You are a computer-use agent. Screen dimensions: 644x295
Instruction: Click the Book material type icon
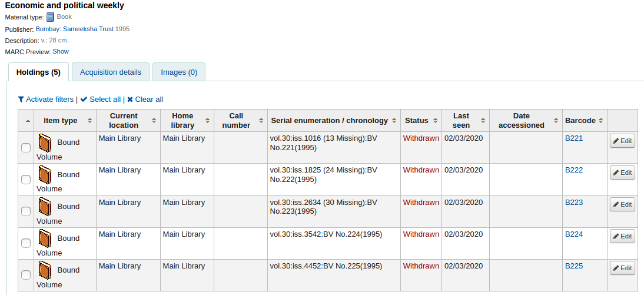point(50,17)
